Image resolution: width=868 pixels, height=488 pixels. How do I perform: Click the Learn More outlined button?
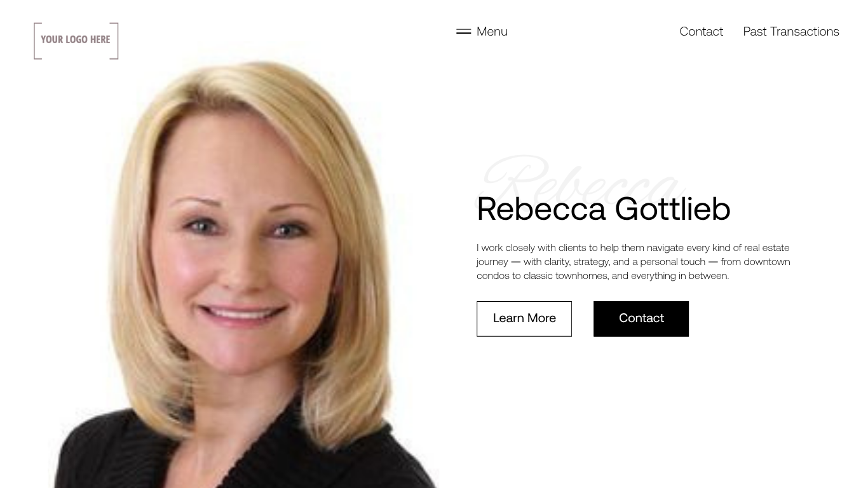point(524,318)
